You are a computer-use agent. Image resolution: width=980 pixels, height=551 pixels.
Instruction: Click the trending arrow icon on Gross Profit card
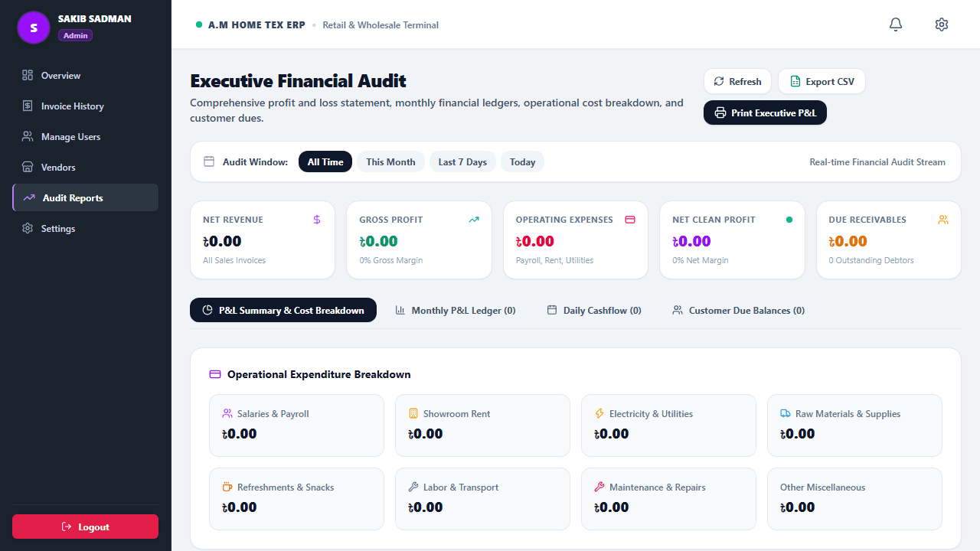tap(474, 220)
